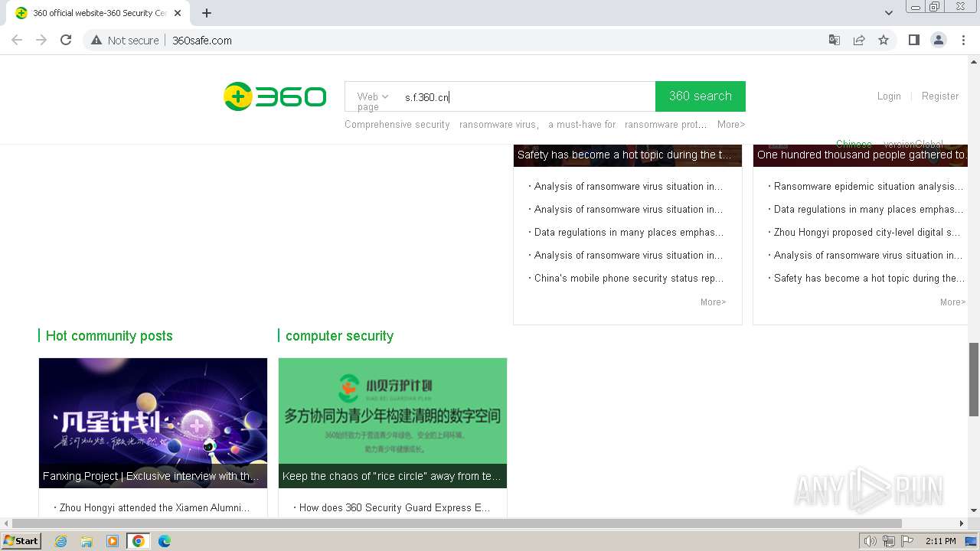The image size is (980, 551).
Task: Open the Chrome profile avatar
Action: 939,40
